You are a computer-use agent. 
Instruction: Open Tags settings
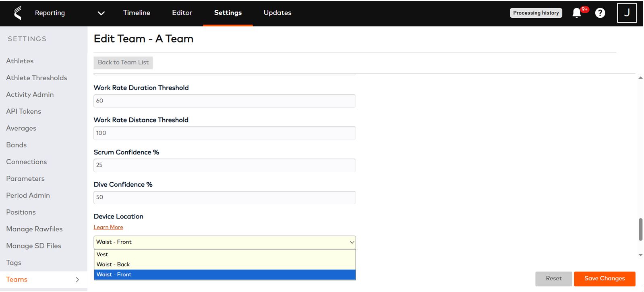coord(14,263)
